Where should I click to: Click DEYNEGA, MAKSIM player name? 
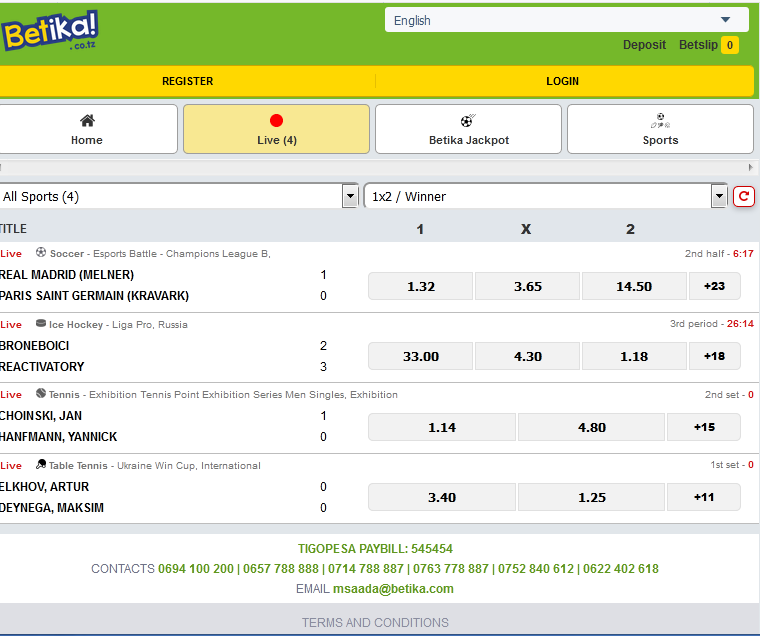click(x=51, y=508)
